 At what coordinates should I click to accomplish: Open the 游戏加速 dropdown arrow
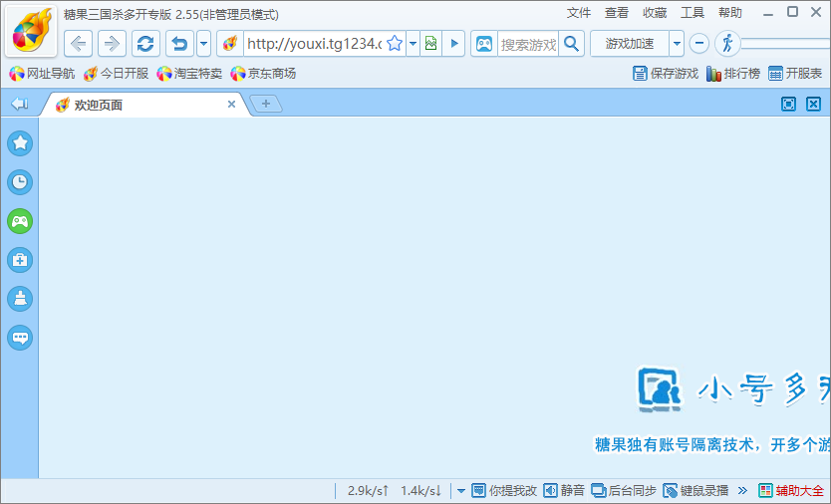point(677,44)
